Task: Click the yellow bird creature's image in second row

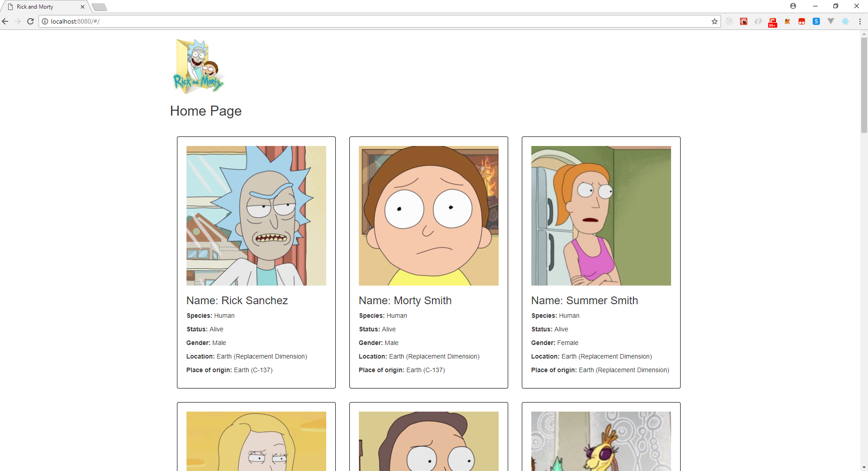Action: coord(601,441)
